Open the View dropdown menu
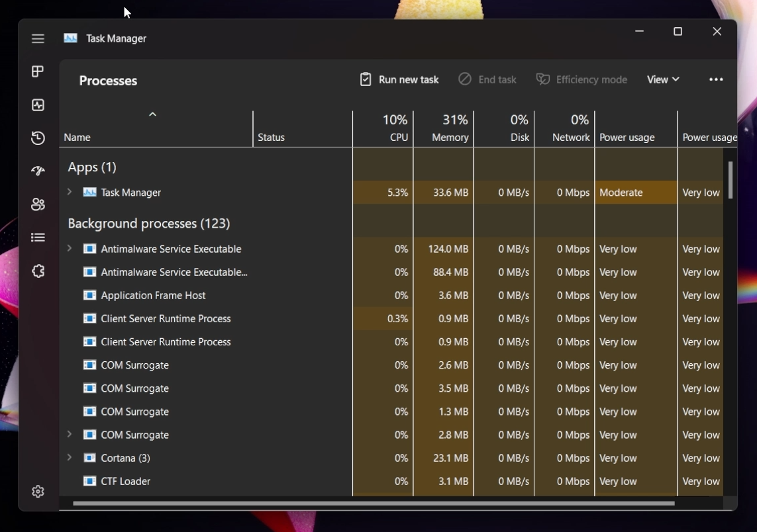The image size is (757, 532). point(662,79)
